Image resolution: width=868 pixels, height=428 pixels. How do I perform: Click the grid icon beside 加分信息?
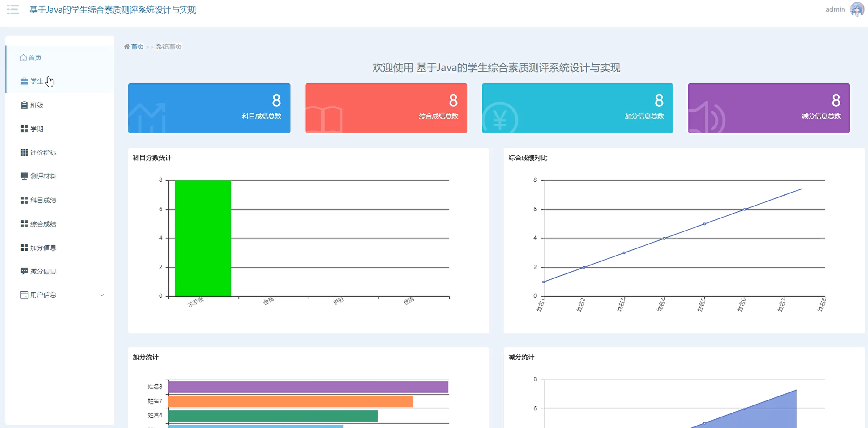(24, 248)
